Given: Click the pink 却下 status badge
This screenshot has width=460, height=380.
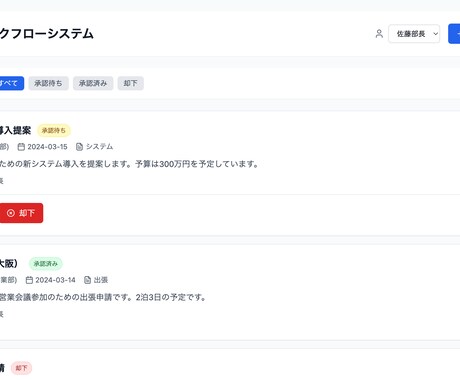Looking at the screenshot, I should pyautogui.click(x=21, y=368).
